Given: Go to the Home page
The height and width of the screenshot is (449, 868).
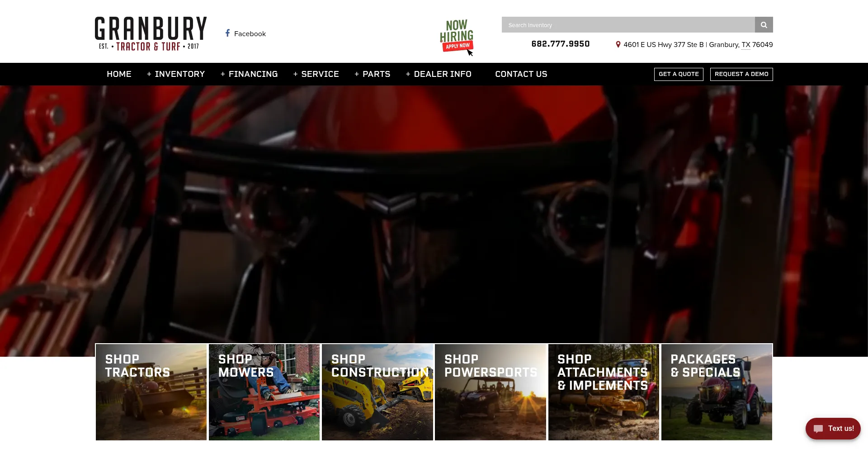Looking at the screenshot, I should pyautogui.click(x=119, y=74).
